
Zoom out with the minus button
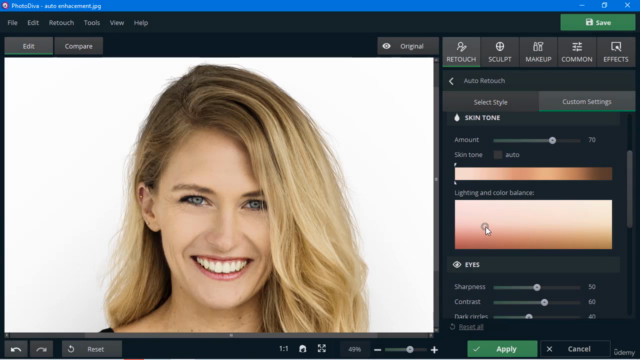[378, 350]
